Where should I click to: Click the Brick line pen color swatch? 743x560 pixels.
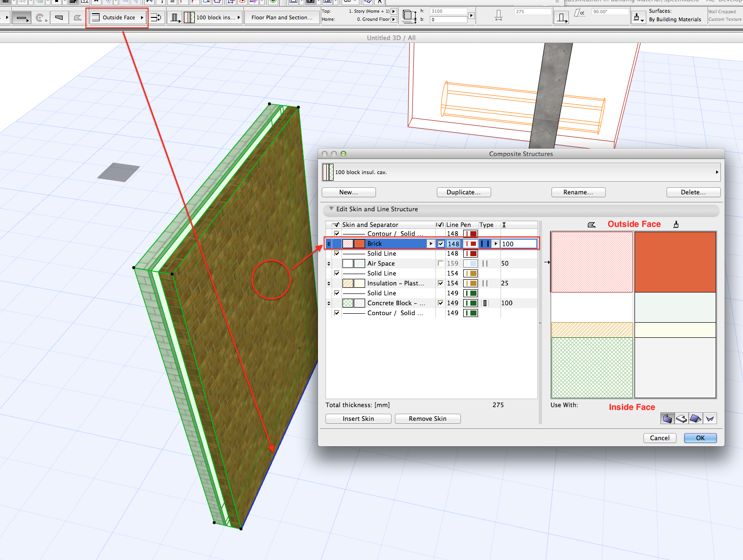pos(470,244)
